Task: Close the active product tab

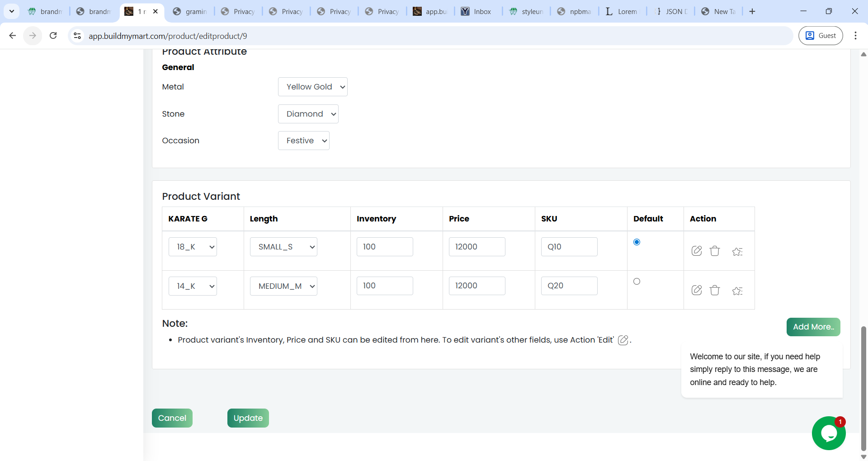Action: pos(156,11)
